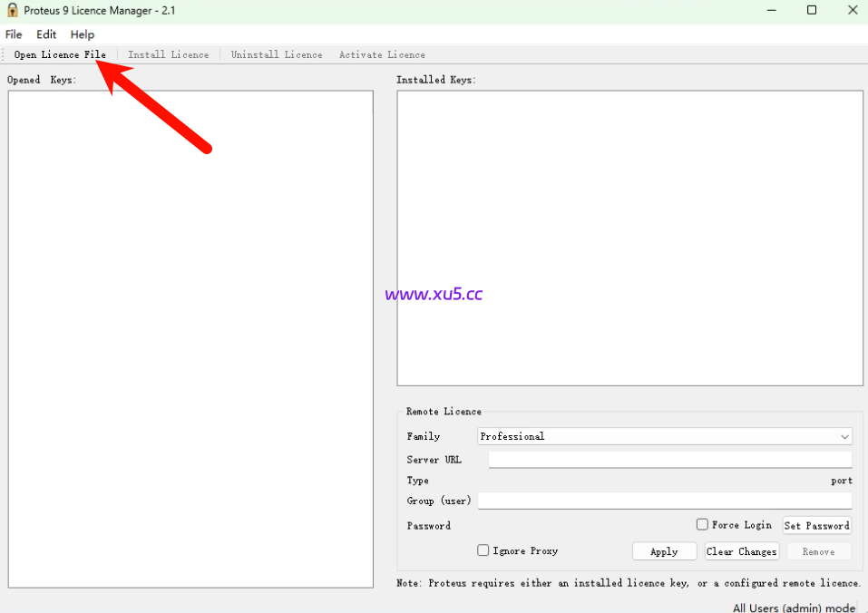
Task: Click the greyed-out Remove button
Action: click(818, 551)
